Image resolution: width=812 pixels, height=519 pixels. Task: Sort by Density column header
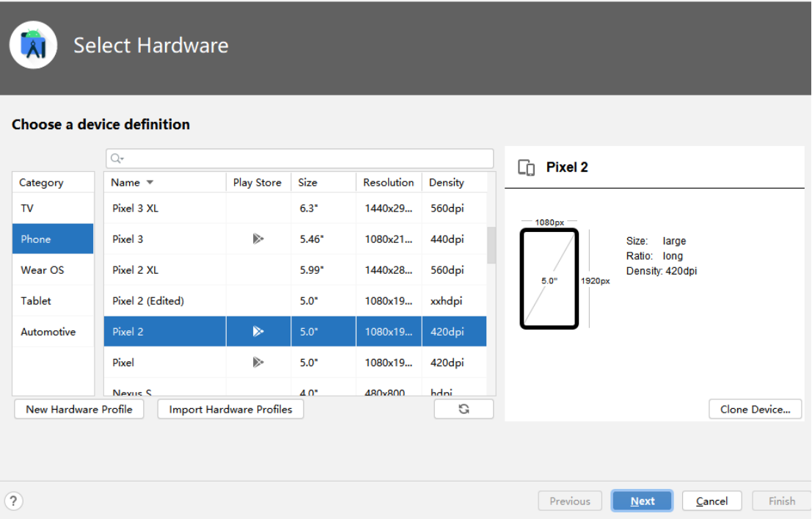[x=454, y=183]
